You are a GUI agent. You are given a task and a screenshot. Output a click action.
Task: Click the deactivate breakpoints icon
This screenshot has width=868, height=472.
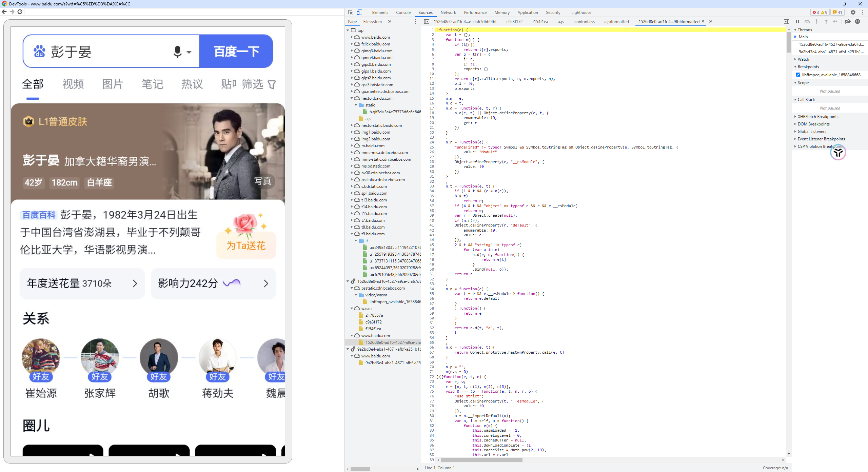(x=848, y=21)
